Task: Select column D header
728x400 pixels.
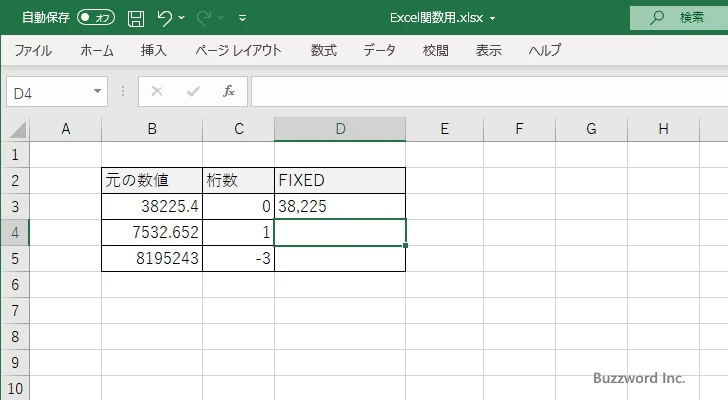Action: tap(340, 129)
